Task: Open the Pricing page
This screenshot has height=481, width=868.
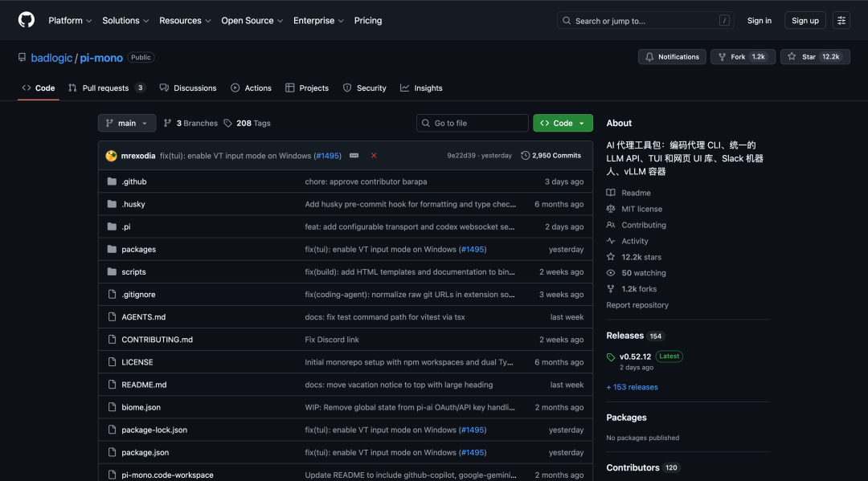Action: click(x=368, y=20)
